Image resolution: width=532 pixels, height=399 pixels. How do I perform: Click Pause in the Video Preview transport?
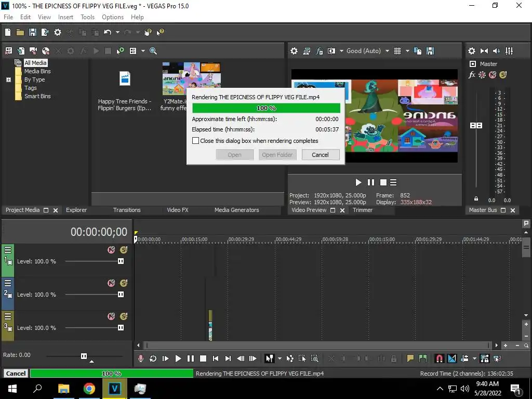371,182
